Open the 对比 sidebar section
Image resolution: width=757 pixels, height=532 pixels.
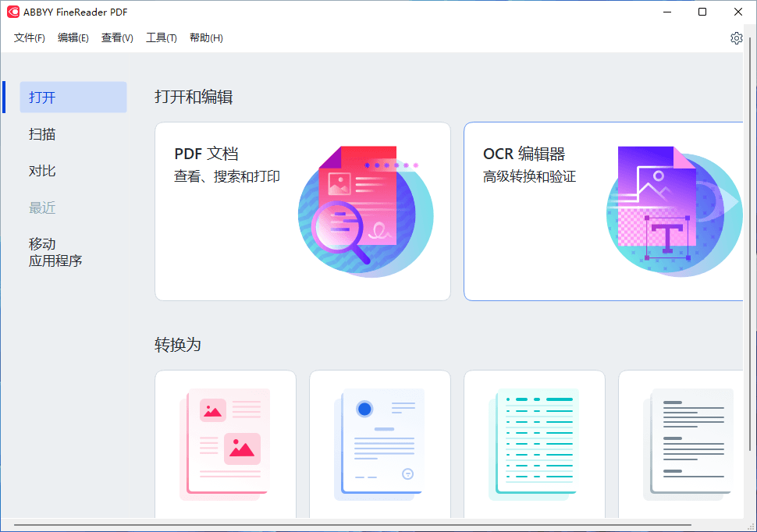point(41,171)
